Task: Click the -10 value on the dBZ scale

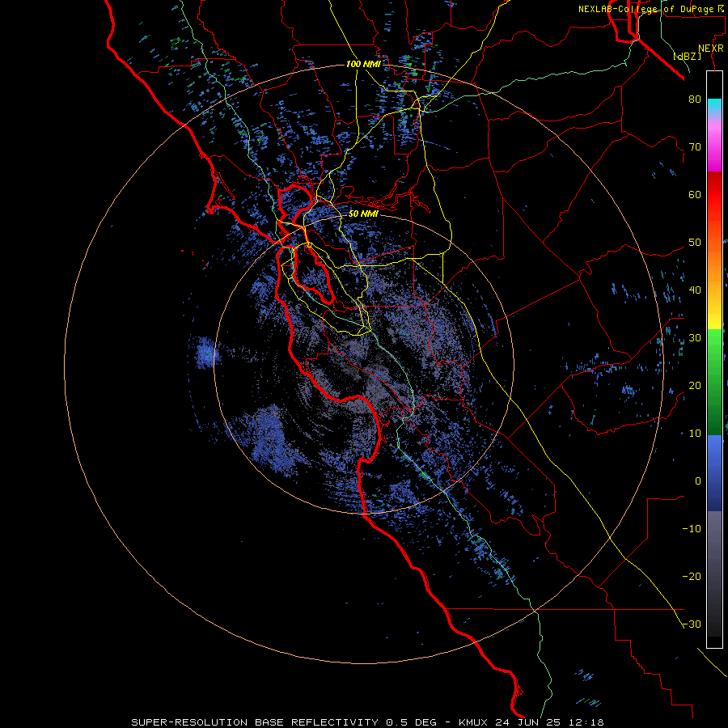Action: pyautogui.click(x=692, y=528)
